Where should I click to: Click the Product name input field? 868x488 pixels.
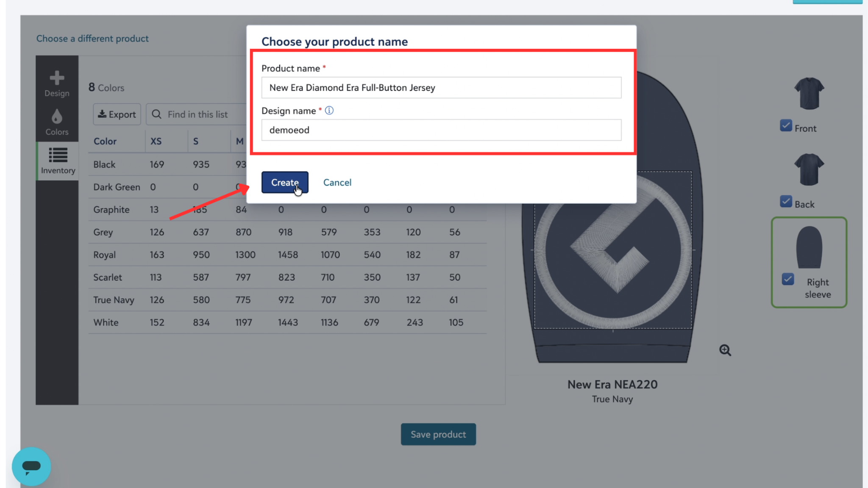441,88
